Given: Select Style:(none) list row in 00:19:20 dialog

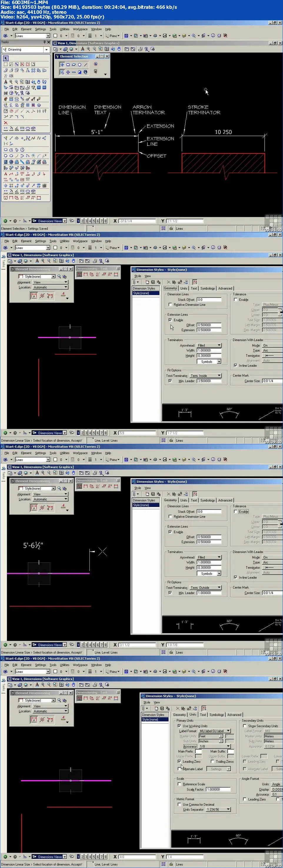Looking at the screenshot, I should [x=154, y=719].
